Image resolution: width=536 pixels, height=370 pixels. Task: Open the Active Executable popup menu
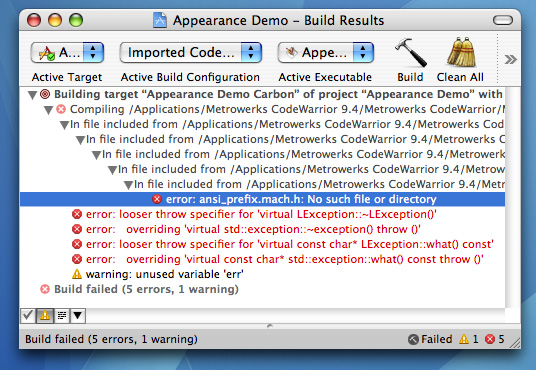[x=326, y=52]
